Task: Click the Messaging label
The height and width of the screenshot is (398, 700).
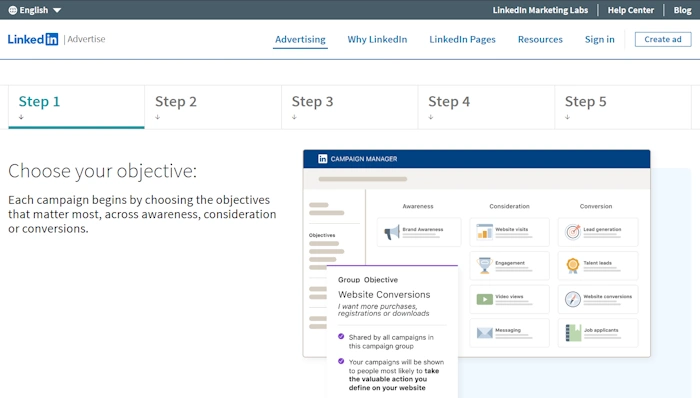Action: coord(508,330)
